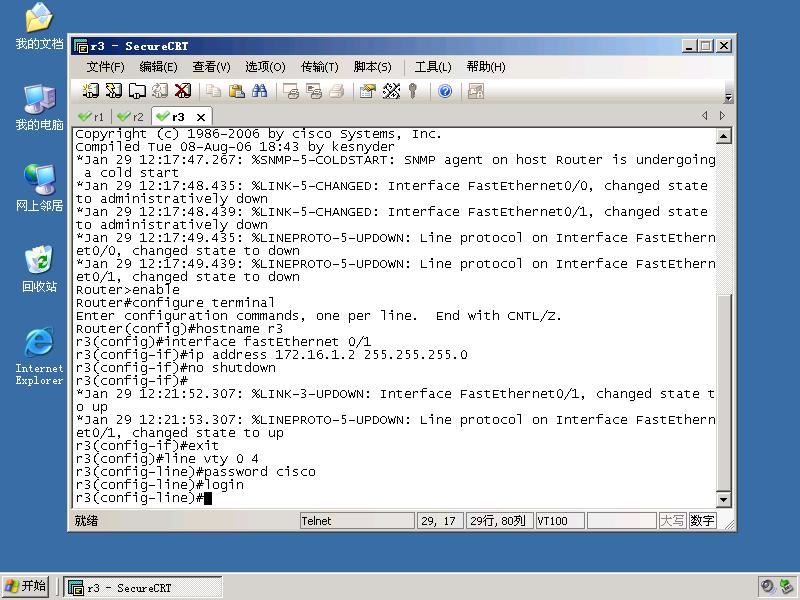This screenshot has width=800, height=600.
Task: Click the Print Screen icon
Action: (291, 91)
